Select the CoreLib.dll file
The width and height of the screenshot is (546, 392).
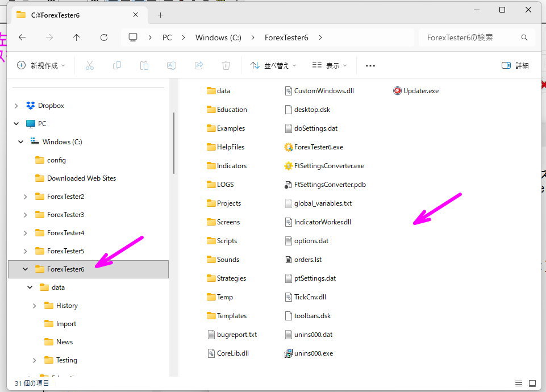point(228,353)
